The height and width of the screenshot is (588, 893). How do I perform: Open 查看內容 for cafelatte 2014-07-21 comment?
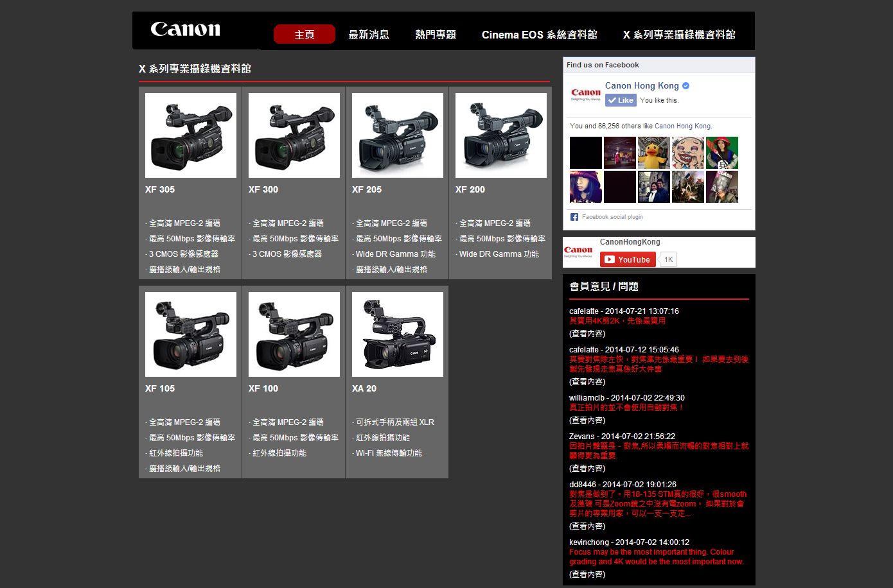click(587, 334)
